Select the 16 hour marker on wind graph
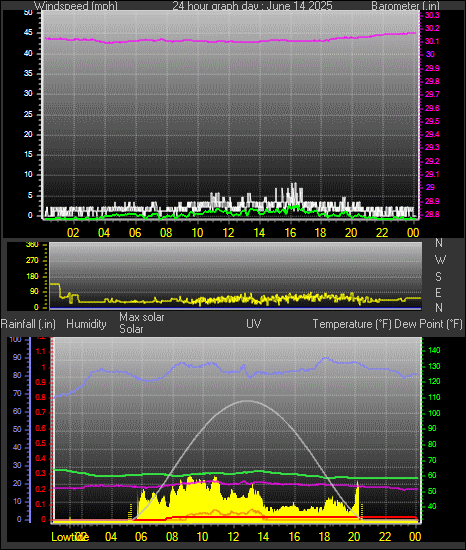Screen dimensions: 466x550 [x=290, y=233]
